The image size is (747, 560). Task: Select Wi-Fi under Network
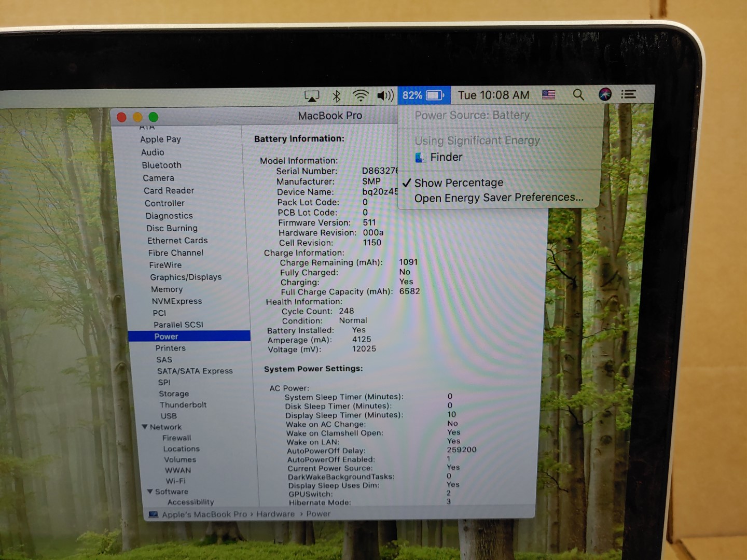pos(175,481)
